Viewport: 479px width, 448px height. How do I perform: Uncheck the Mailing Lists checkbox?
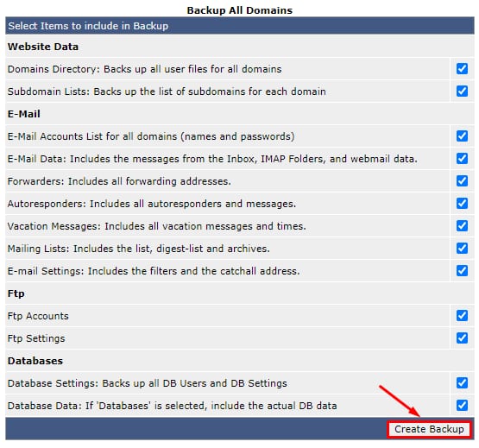pyautogui.click(x=462, y=248)
